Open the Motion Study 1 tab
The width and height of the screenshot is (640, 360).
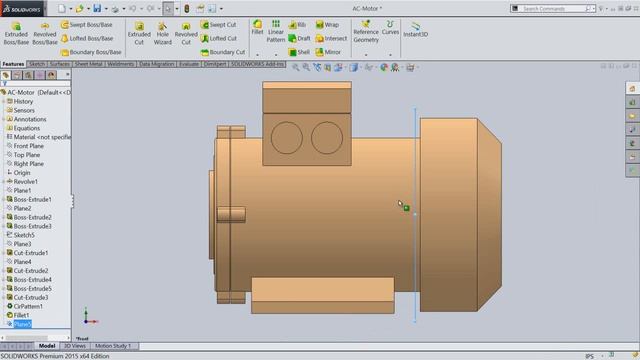click(113, 346)
